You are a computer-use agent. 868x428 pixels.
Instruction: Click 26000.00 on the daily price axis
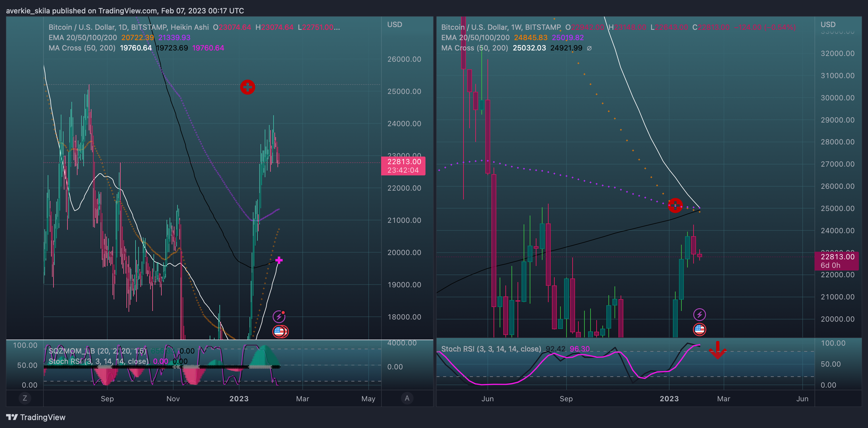click(x=404, y=59)
